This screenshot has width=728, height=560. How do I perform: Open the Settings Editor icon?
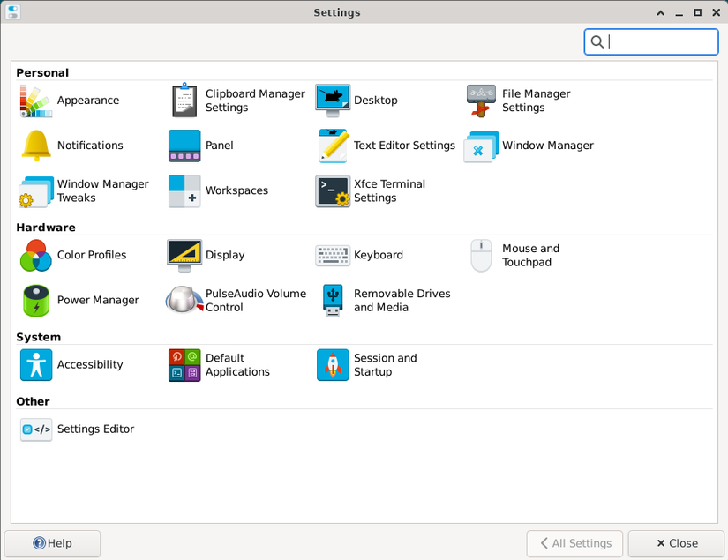[x=36, y=429]
